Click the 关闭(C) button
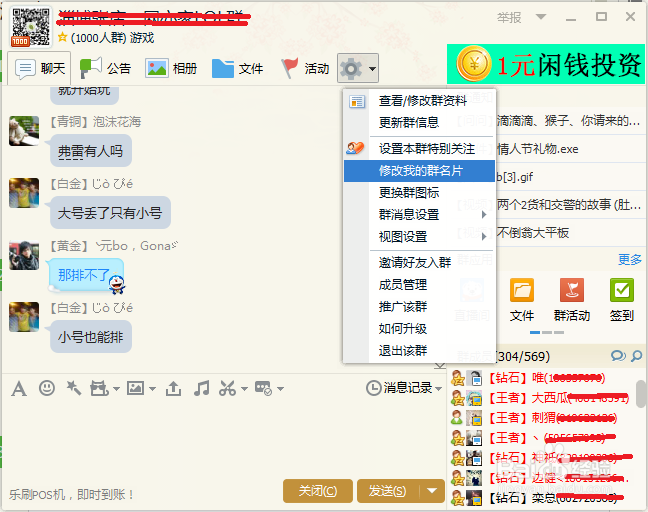 point(318,491)
